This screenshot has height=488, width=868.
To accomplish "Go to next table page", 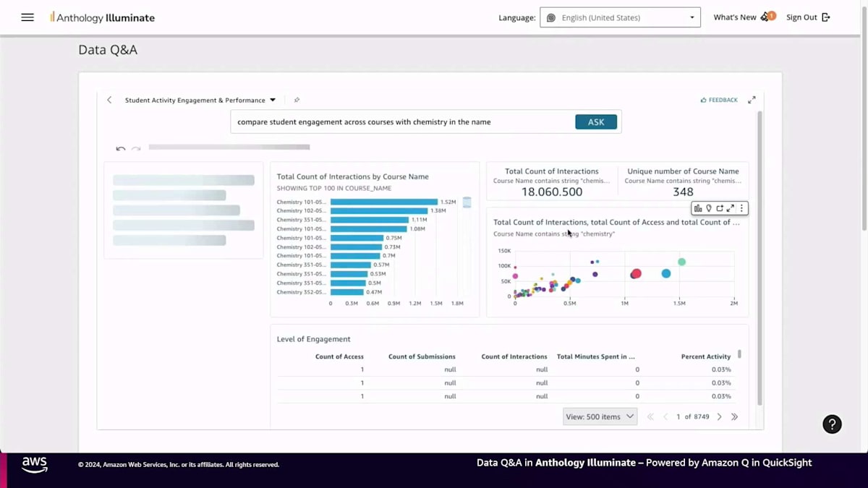I will pyautogui.click(x=720, y=417).
